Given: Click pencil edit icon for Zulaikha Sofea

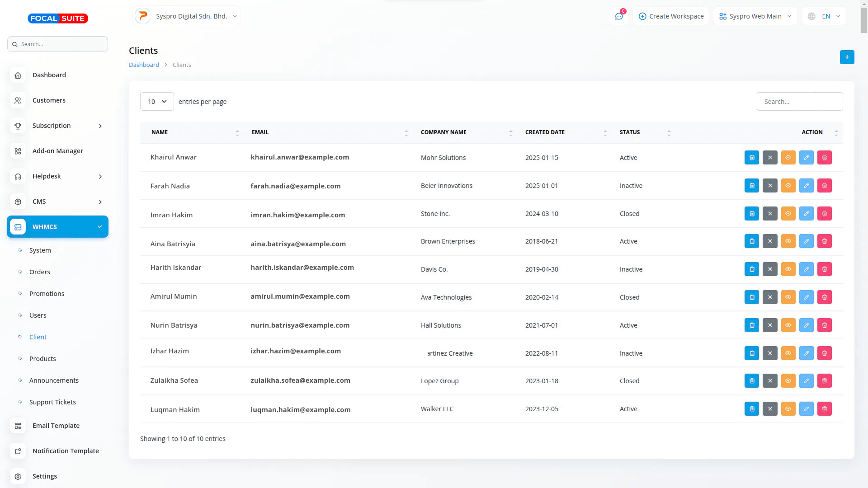Looking at the screenshot, I should click(x=806, y=381).
